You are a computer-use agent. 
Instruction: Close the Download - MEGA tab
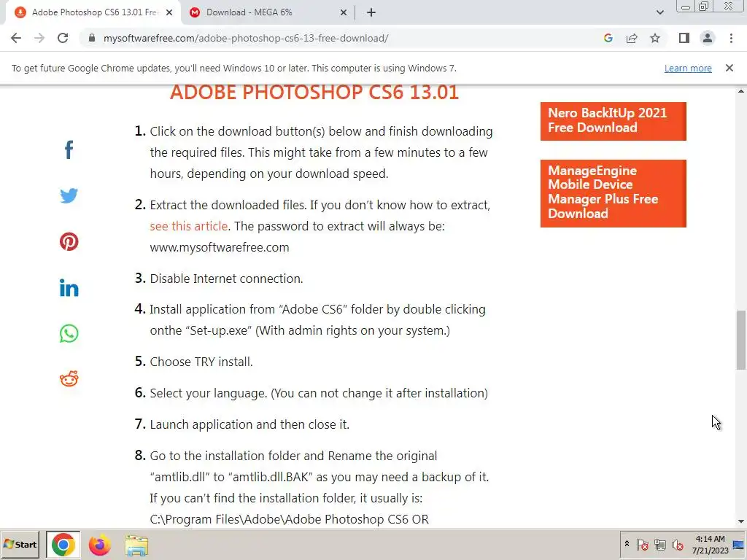coord(344,12)
